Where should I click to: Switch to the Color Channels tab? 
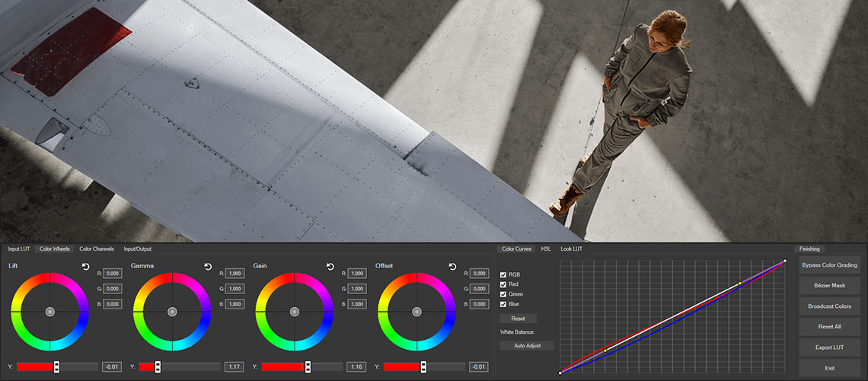(97, 249)
